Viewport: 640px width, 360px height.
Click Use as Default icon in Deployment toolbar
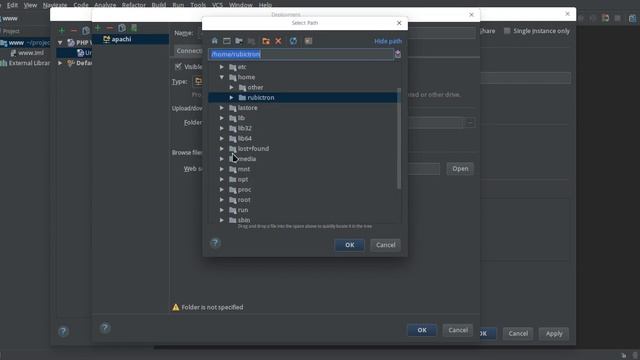tap(134, 28)
